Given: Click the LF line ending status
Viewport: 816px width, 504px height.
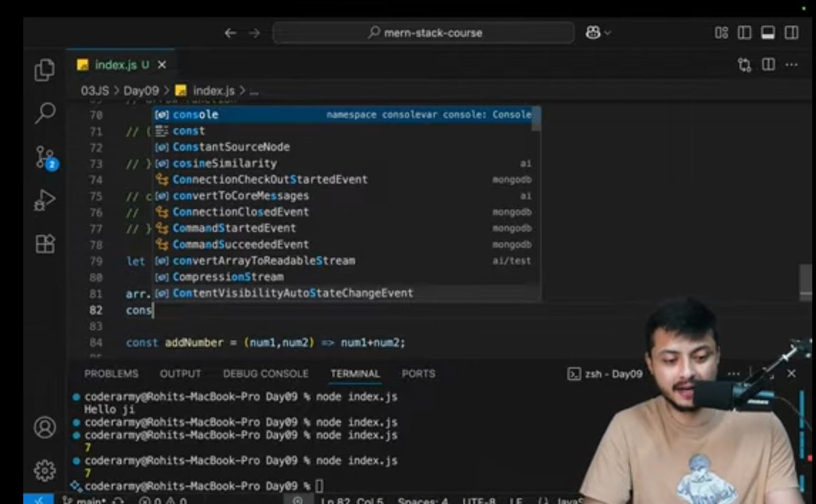Looking at the screenshot, I should coord(516,501).
